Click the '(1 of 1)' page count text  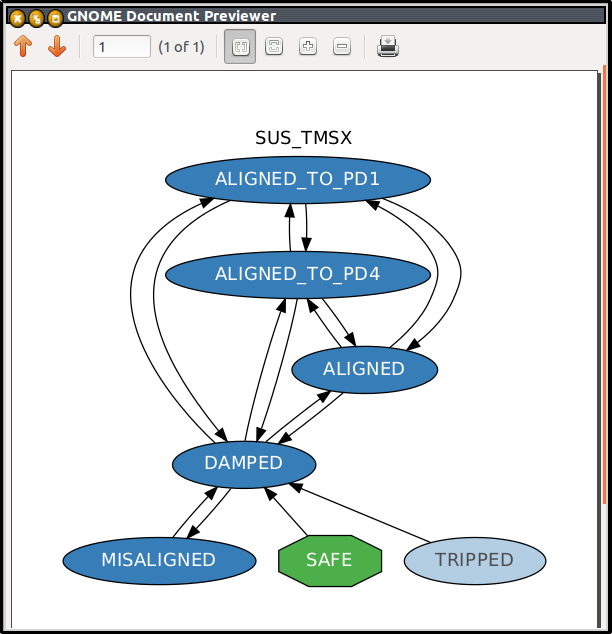(x=181, y=47)
